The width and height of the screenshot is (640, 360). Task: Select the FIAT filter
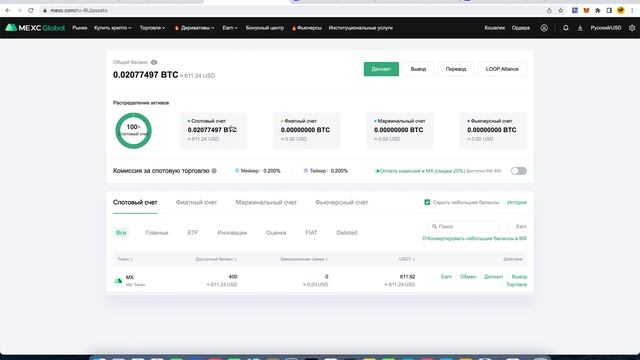coord(311,233)
